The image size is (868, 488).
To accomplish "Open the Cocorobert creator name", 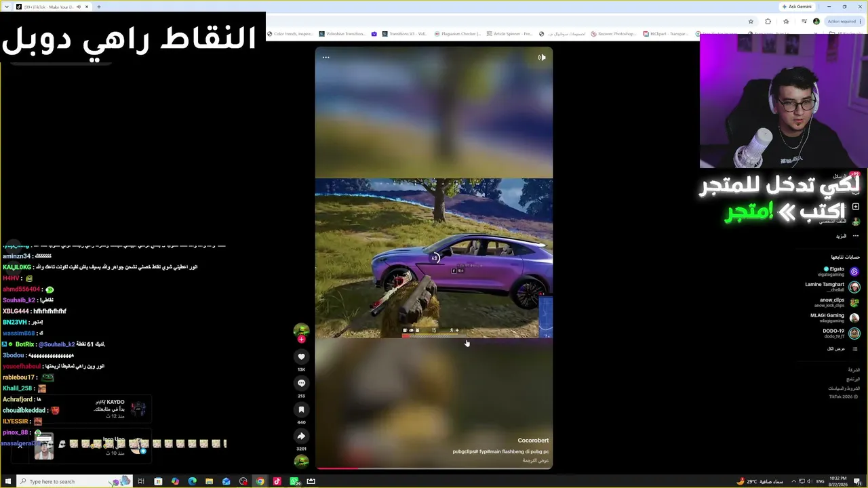I will click(x=533, y=441).
